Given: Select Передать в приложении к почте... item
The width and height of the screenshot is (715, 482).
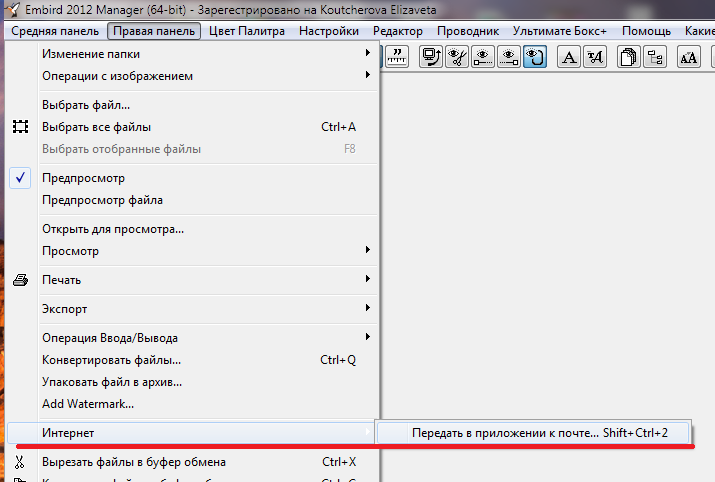Looking at the screenshot, I should click(533, 433).
